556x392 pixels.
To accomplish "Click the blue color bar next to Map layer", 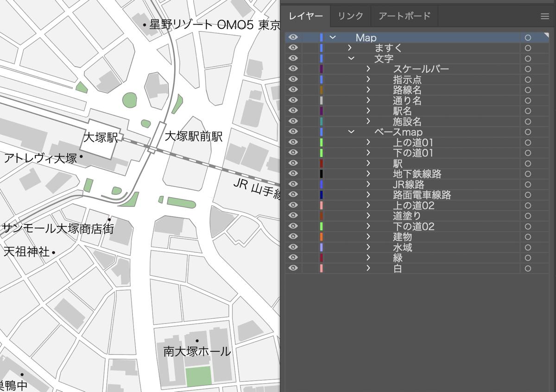I will [x=322, y=37].
